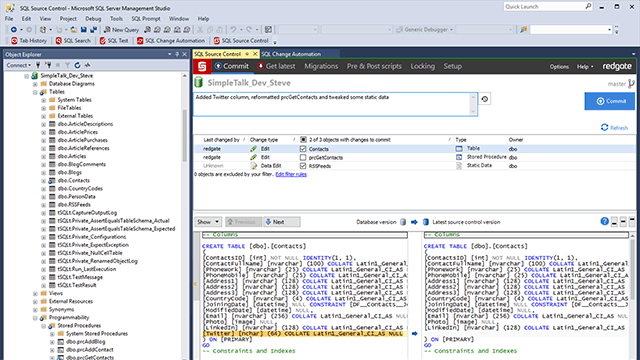Open Options on the Redgate bar
This screenshot has width=640, height=360.
click(559, 67)
